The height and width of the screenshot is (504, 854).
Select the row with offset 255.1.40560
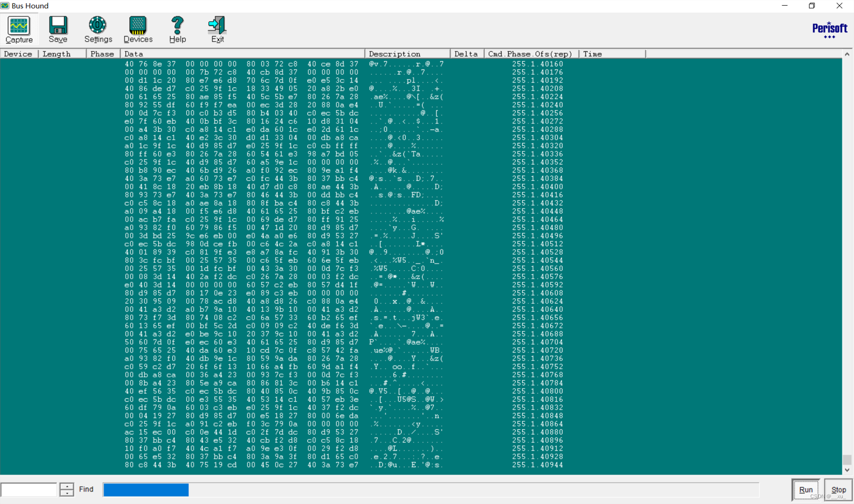coord(421,269)
